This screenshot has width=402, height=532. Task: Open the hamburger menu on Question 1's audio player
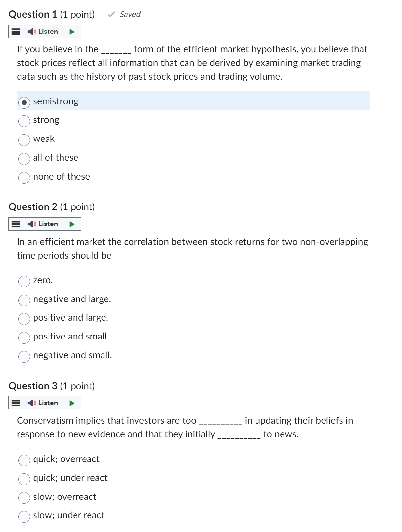tap(15, 31)
